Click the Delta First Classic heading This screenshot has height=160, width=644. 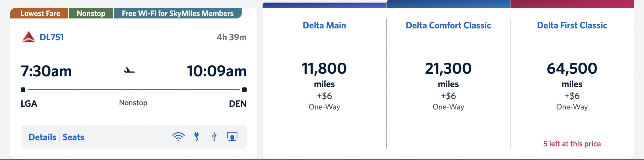pos(572,25)
